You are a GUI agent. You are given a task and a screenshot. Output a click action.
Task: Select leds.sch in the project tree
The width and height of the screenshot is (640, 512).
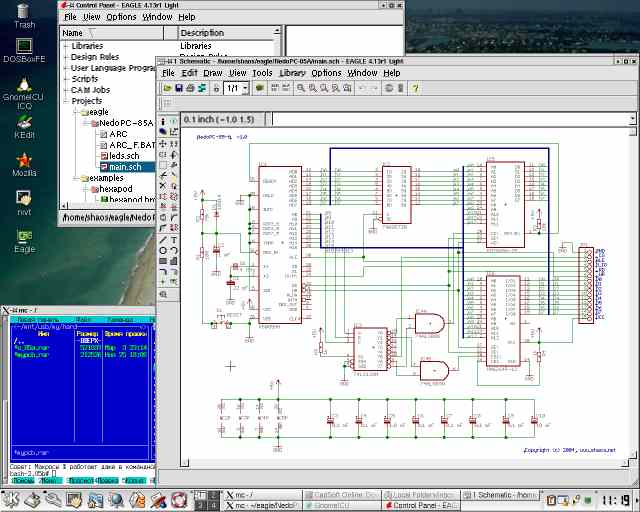pos(120,156)
